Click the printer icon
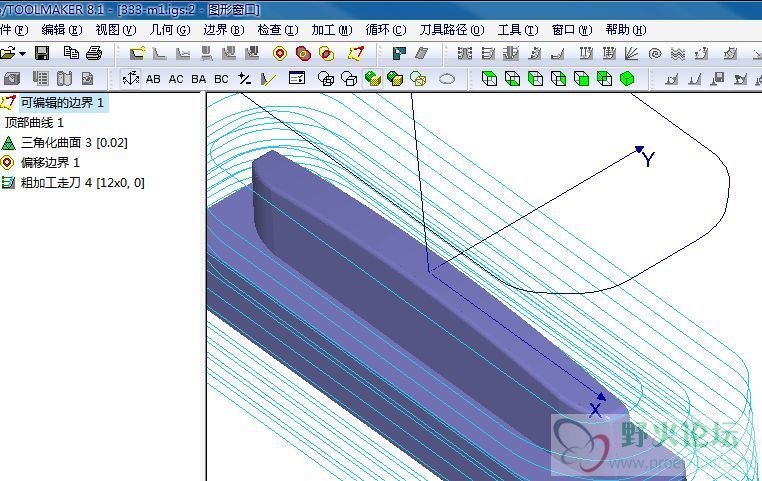762x481 pixels. point(94,53)
